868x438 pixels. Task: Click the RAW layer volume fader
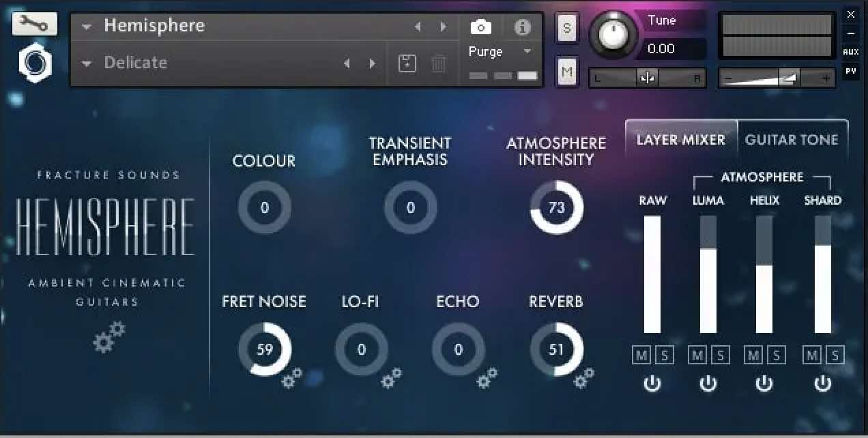(652, 274)
